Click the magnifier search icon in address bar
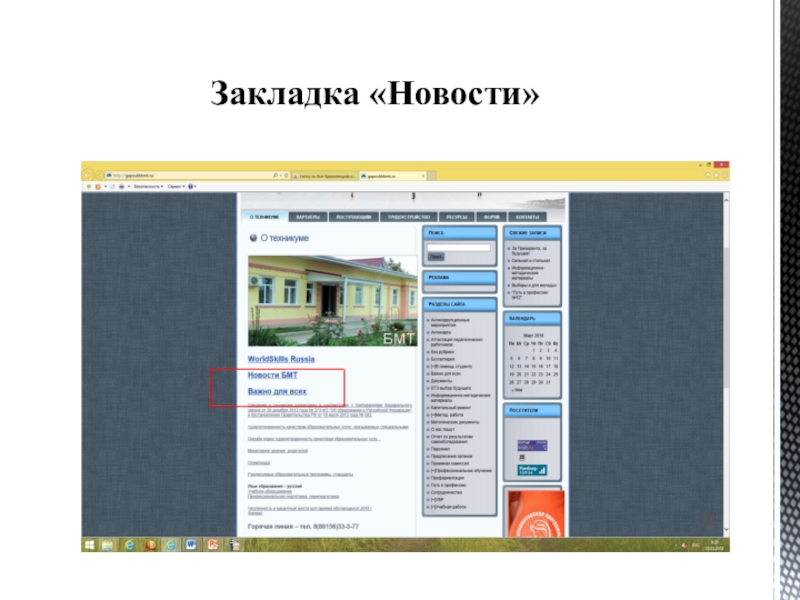Image resolution: width=800 pixels, height=600 pixels. tap(276, 175)
